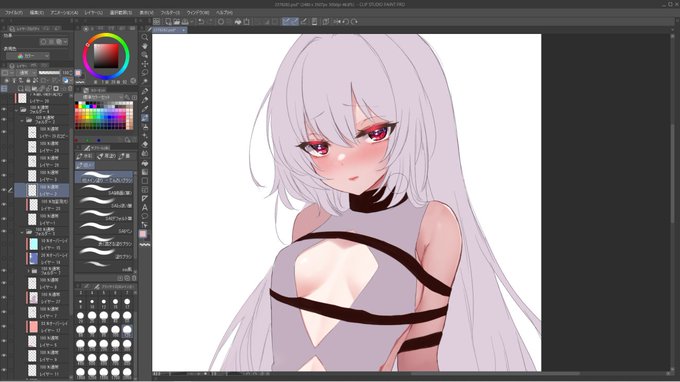The width and height of the screenshot is (680, 382).
Task: Click the Rotate right icon in command bar
Action: point(354,21)
